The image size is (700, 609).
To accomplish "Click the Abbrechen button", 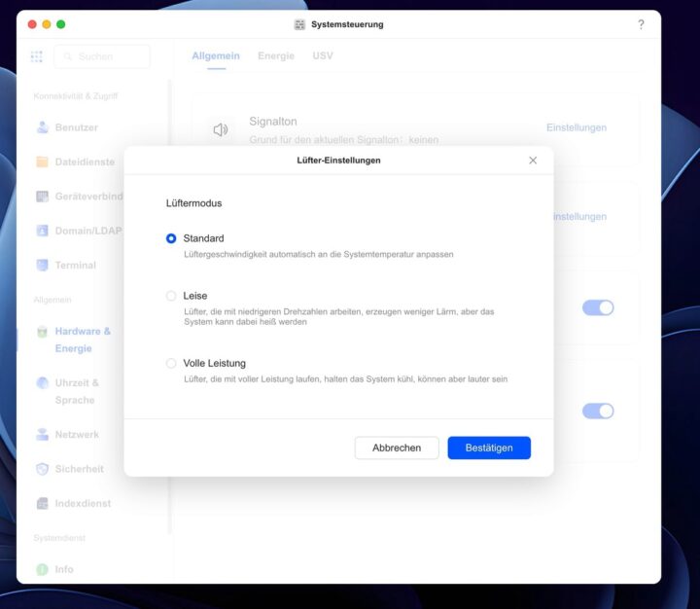I will [x=397, y=448].
